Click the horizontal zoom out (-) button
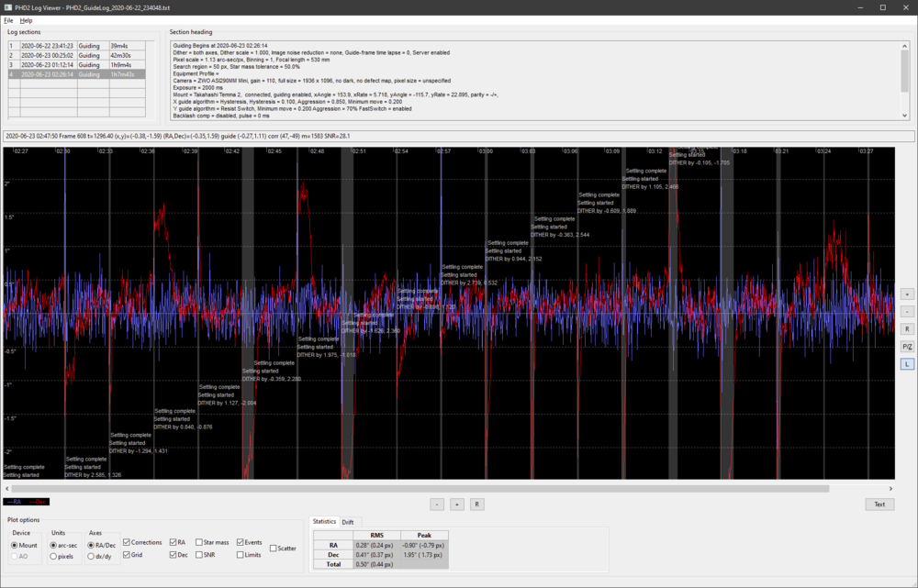918x588 pixels. click(x=437, y=505)
